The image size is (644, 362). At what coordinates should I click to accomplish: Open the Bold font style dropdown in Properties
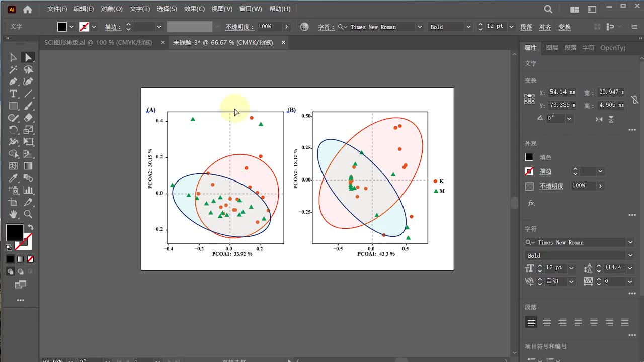[x=630, y=256]
